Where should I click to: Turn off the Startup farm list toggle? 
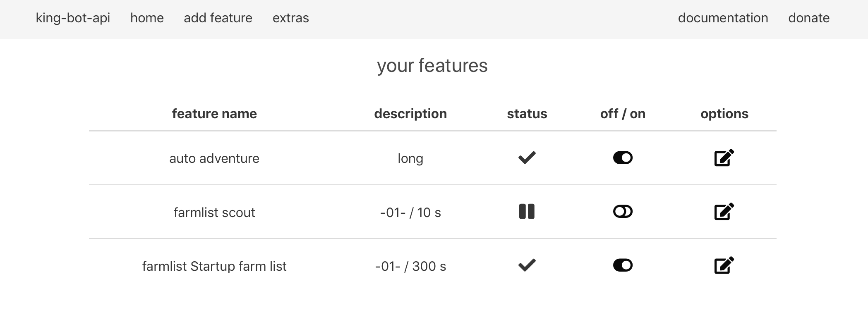pos(623,265)
